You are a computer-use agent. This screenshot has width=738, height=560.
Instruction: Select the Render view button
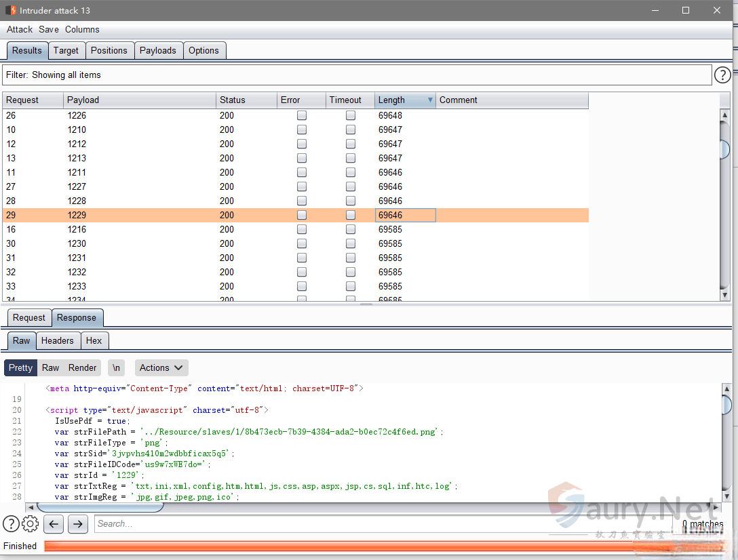tap(83, 367)
